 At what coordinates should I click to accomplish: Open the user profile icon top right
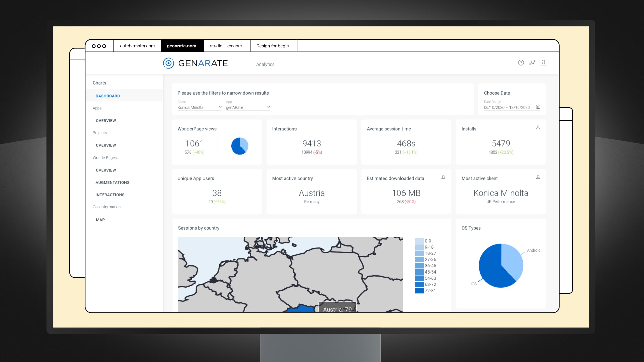tap(544, 63)
